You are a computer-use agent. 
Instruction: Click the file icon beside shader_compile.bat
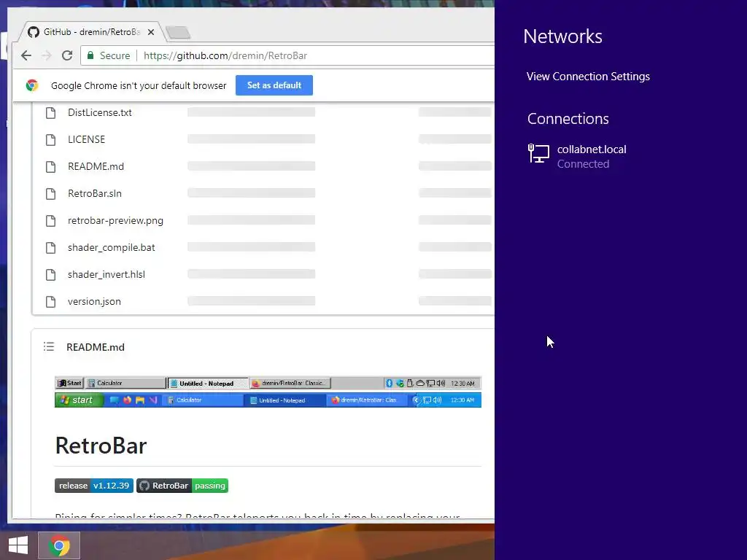click(50, 248)
